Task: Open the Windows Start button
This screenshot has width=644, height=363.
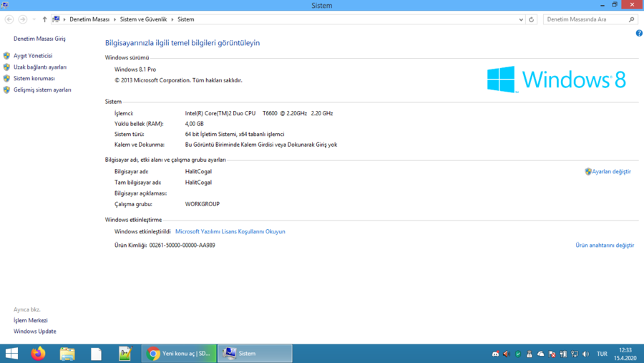Action: [11, 354]
